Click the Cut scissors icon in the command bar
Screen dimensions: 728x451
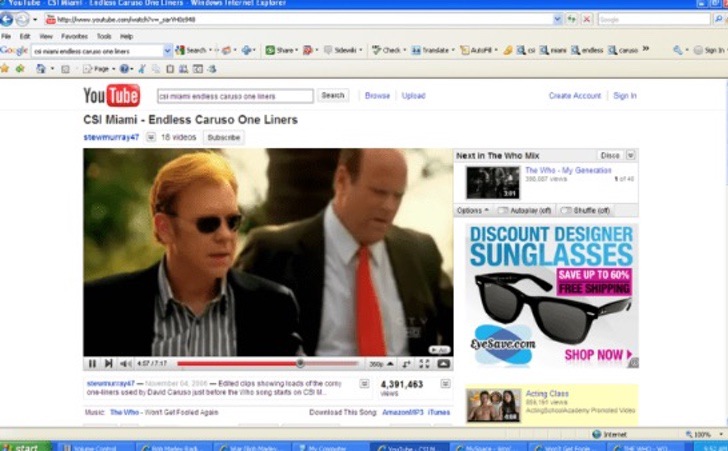142,69
